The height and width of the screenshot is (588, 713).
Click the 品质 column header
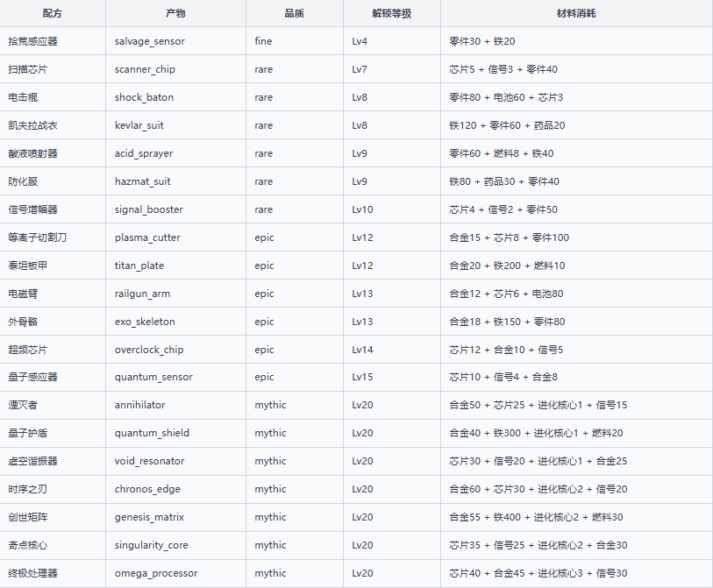294,13
